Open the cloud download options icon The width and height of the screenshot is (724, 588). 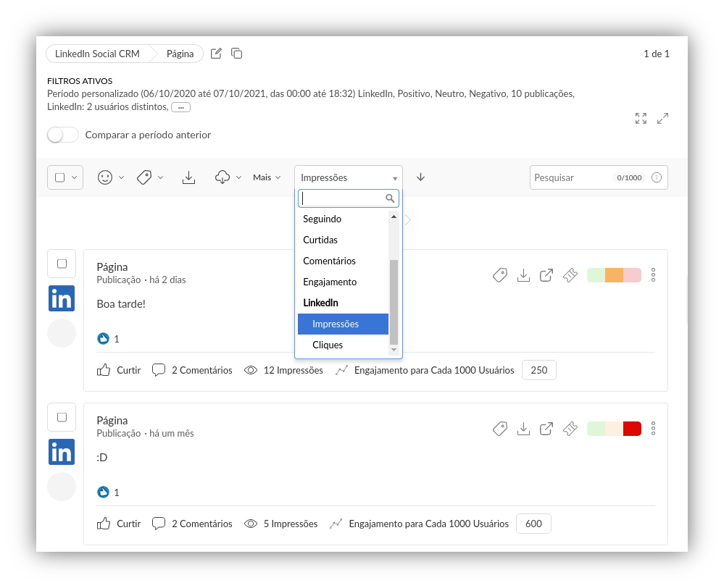(x=228, y=177)
